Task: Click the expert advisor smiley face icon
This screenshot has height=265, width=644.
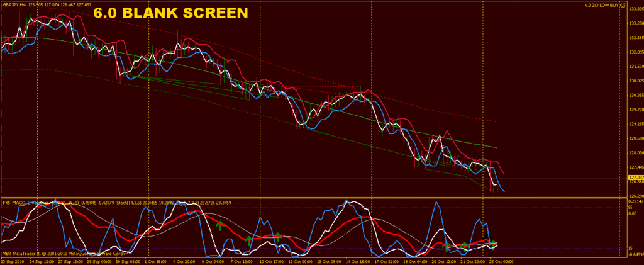Action: [x=623, y=5]
